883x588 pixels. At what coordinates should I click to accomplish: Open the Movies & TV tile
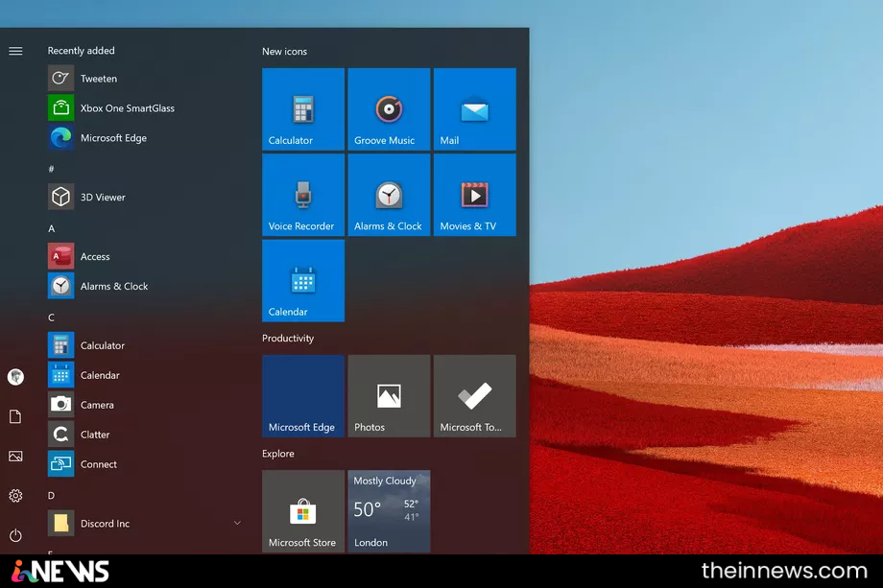click(475, 195)
